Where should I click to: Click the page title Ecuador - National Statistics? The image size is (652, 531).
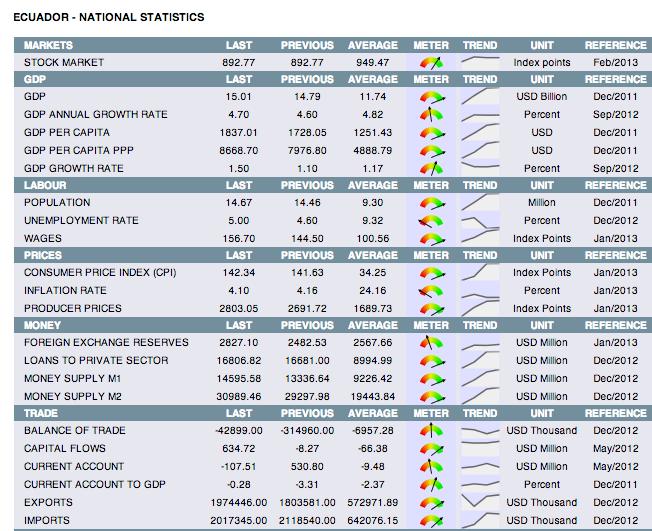point(109,17)
